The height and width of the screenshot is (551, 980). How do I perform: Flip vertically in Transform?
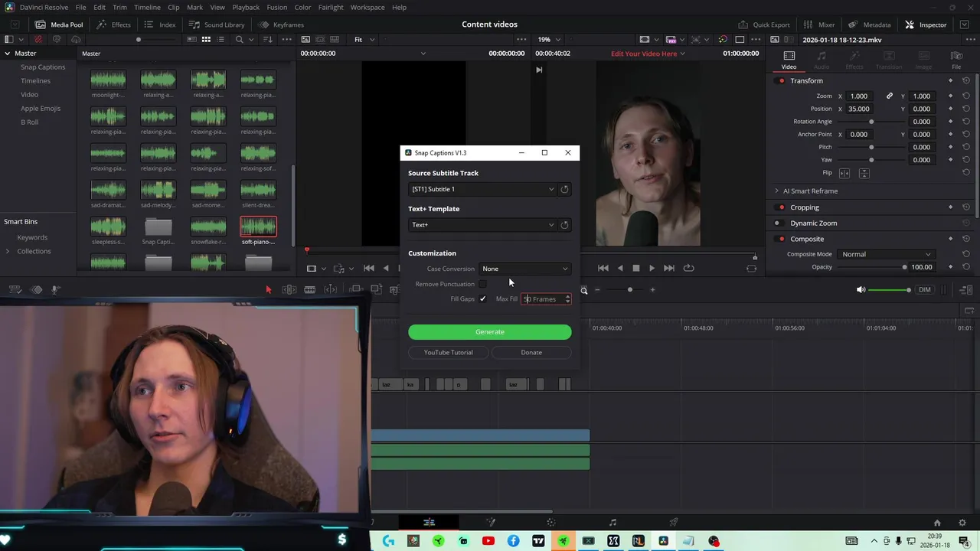pyautogui.click(x=864, y=173)
